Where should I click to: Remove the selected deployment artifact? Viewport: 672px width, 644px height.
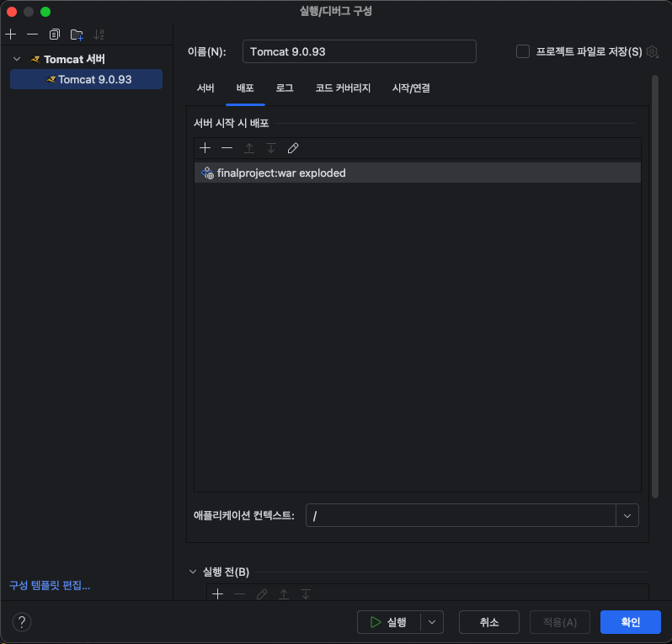click(227, 148)
